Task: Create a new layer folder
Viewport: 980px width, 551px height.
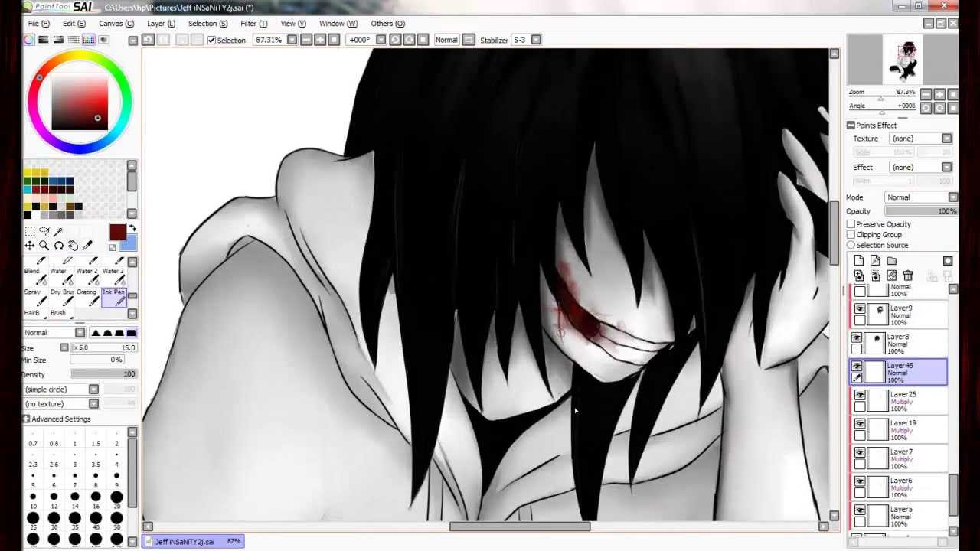Action: 892,261
